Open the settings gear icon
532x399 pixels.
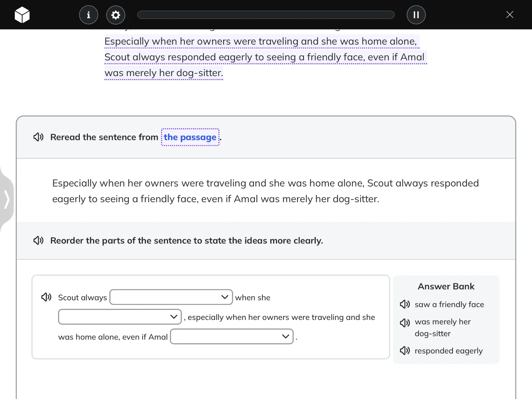click(x=116, y=15)
